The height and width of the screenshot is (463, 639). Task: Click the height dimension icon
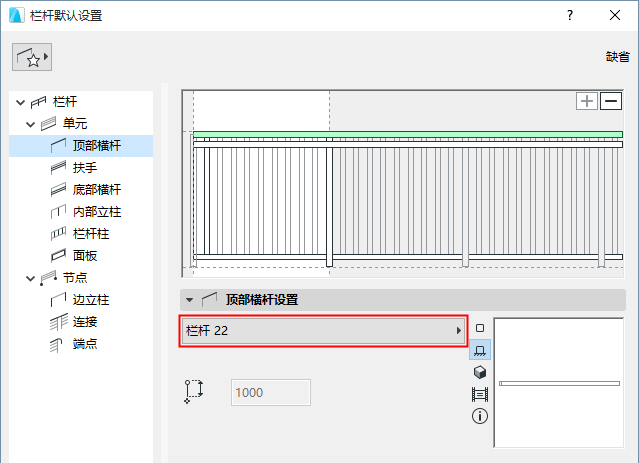pyautogui.click(x=194, y=392)
